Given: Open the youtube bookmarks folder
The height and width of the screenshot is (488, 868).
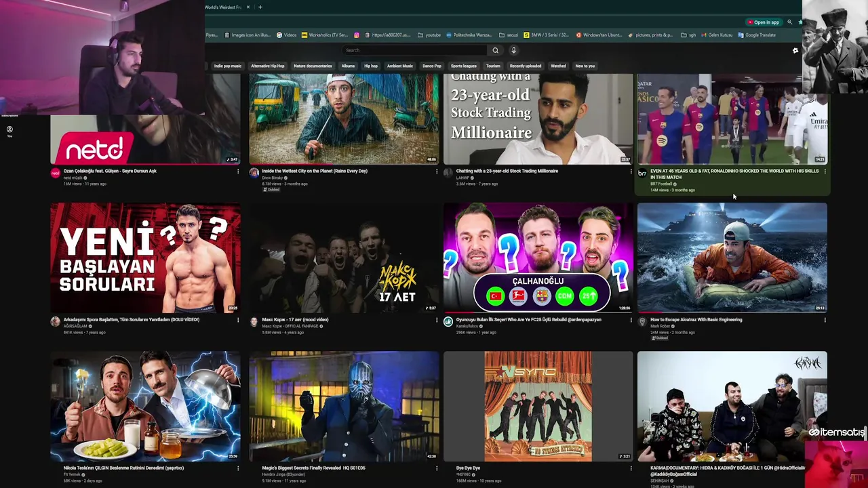Looking at the screenshot, I should 429,35.
